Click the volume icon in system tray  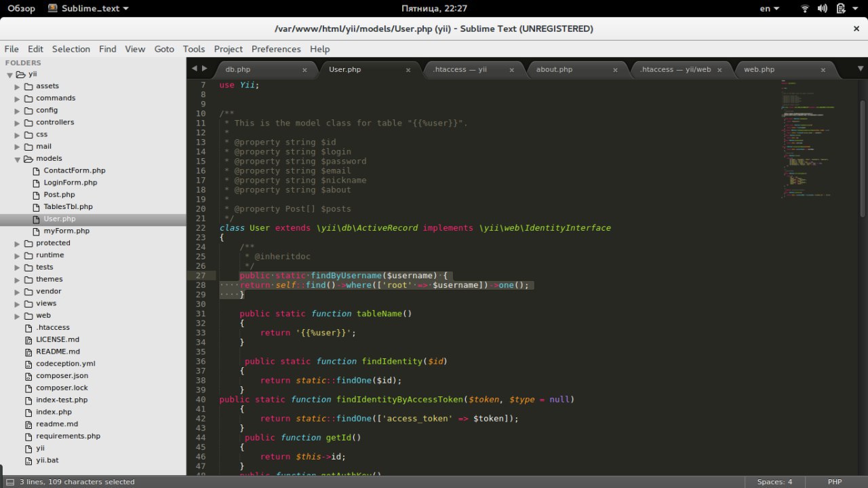(823, 9)
